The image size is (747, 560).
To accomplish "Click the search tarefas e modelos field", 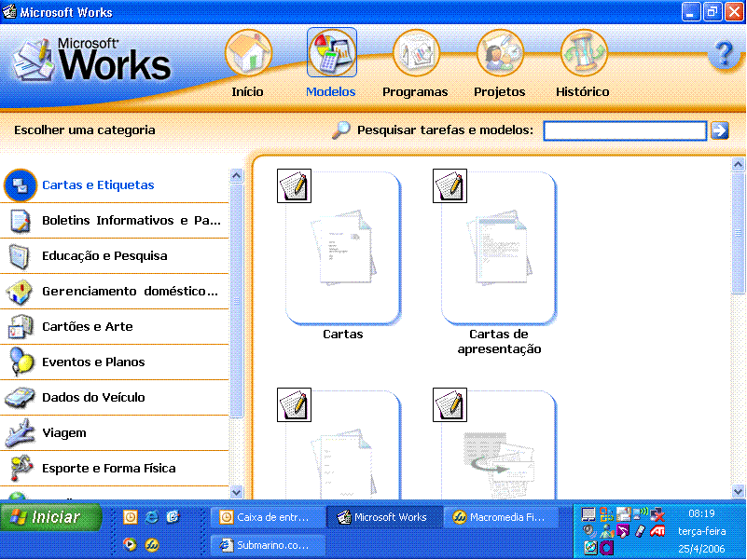I will pos(625,130).
